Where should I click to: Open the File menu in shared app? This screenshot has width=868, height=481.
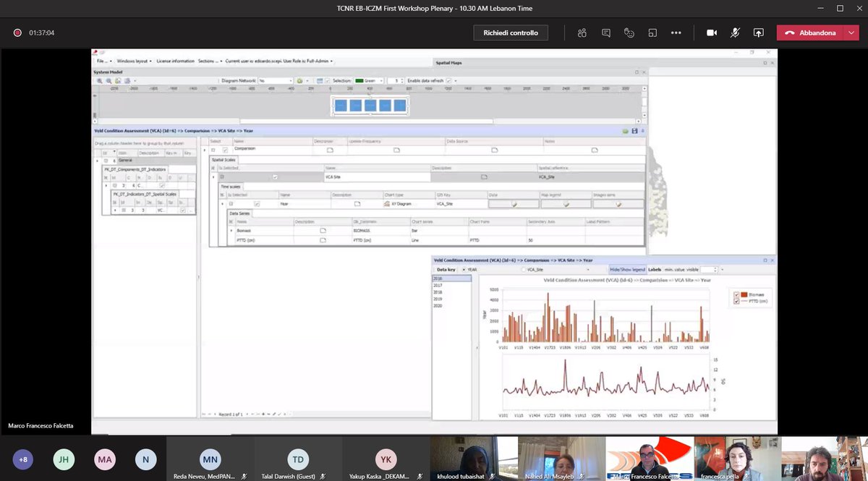103,61
